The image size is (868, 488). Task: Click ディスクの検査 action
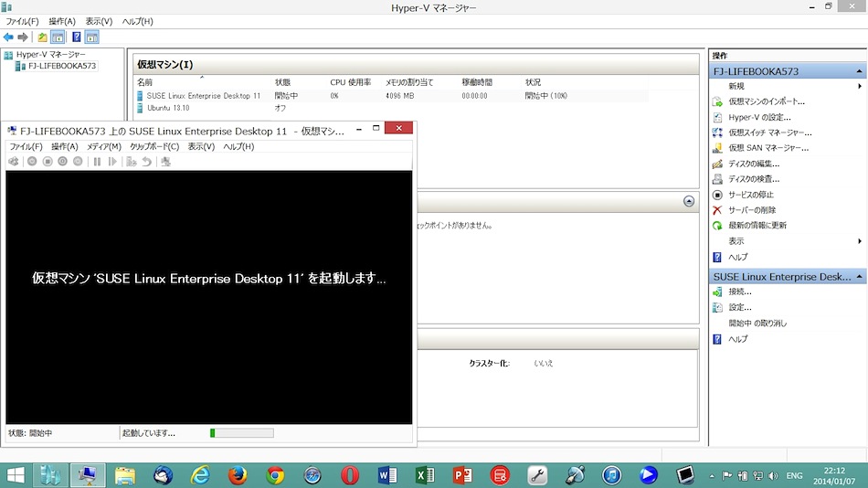[754, 179]
